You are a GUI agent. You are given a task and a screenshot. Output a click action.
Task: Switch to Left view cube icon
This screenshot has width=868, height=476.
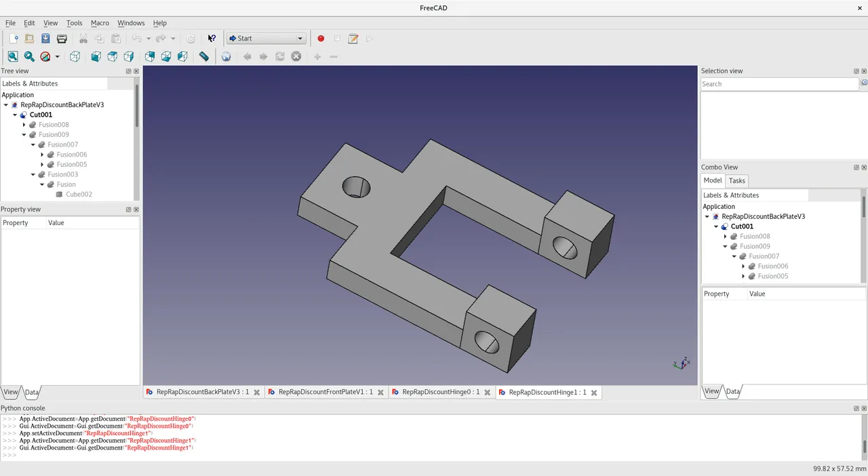click(x=182, y=57)
